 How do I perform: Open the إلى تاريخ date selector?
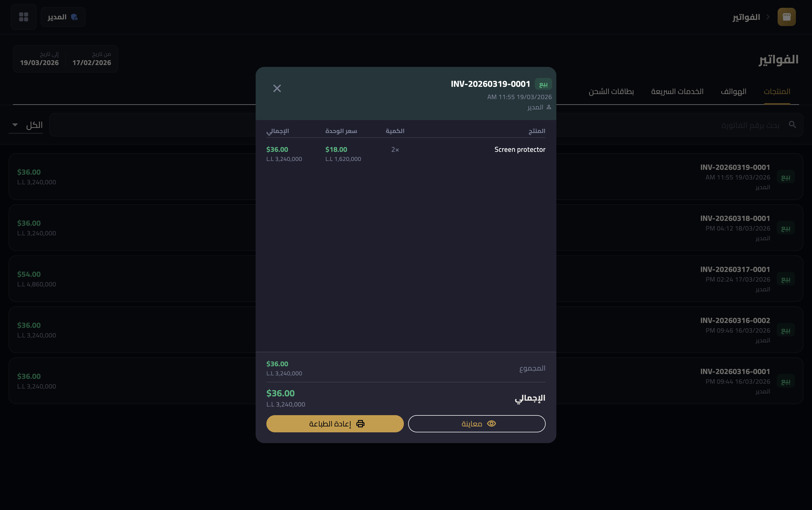coord(39,58)
